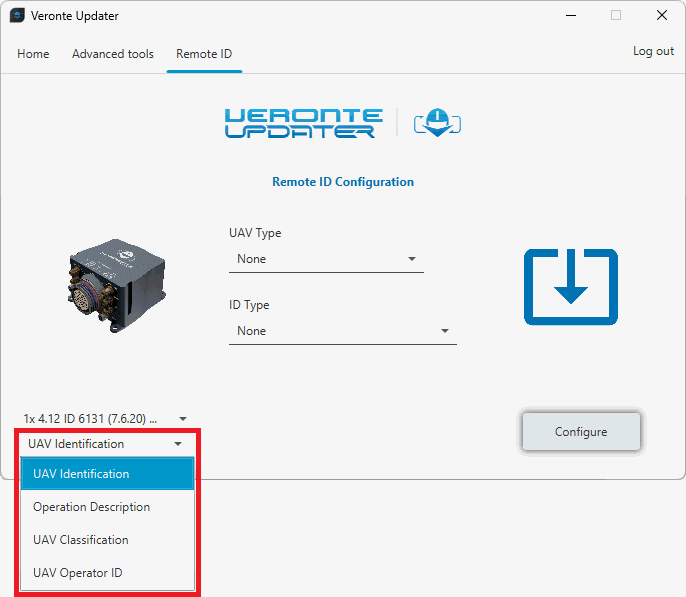Minimize the Veronte Updater window

569,16
